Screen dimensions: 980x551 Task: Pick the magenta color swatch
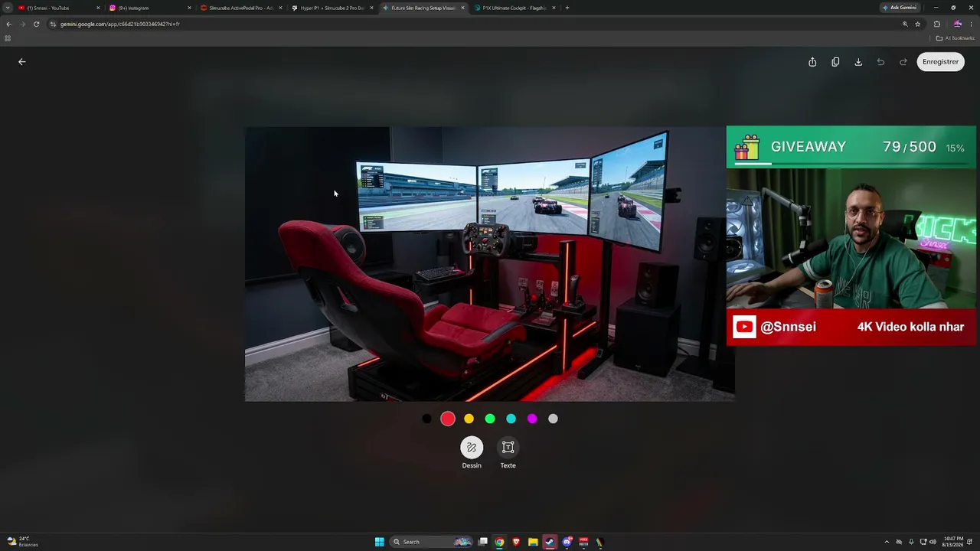point(532,419)
